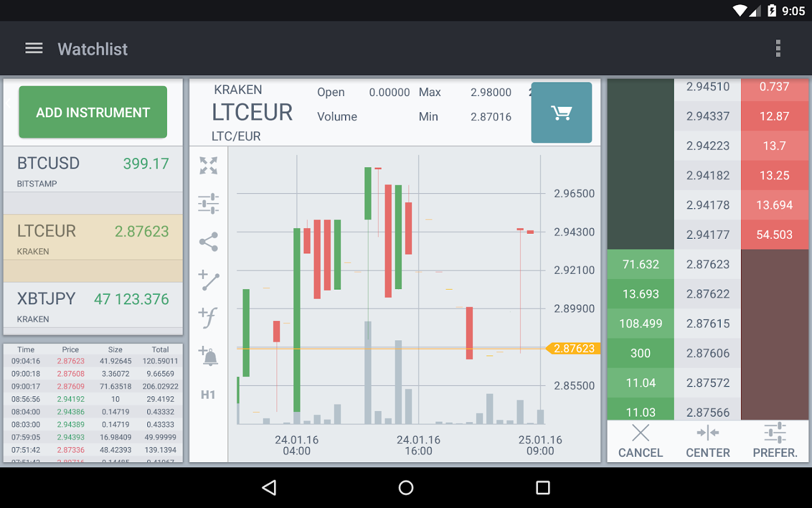Tap the Android home button
Screen dimensions: 812x508
(x=406, y=488)
